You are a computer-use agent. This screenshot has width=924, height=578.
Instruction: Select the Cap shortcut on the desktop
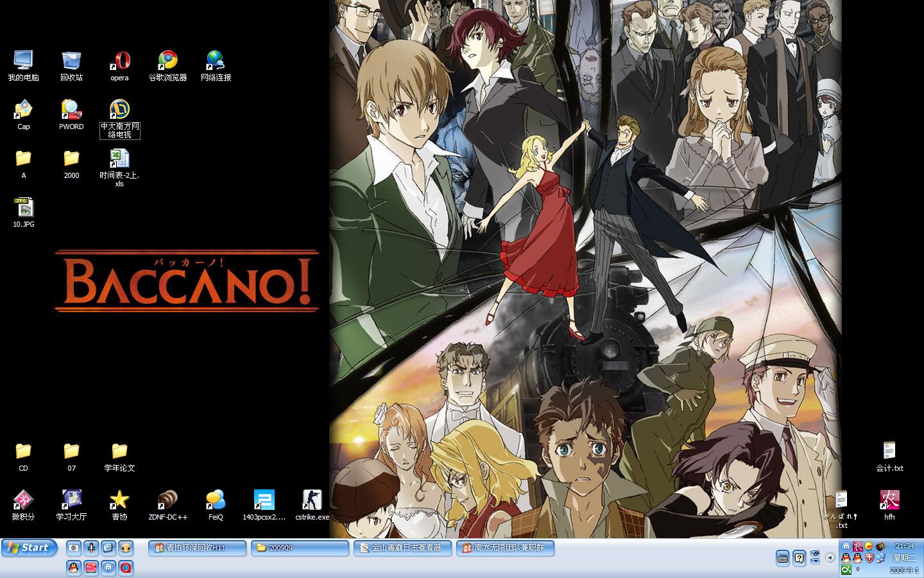23,114
